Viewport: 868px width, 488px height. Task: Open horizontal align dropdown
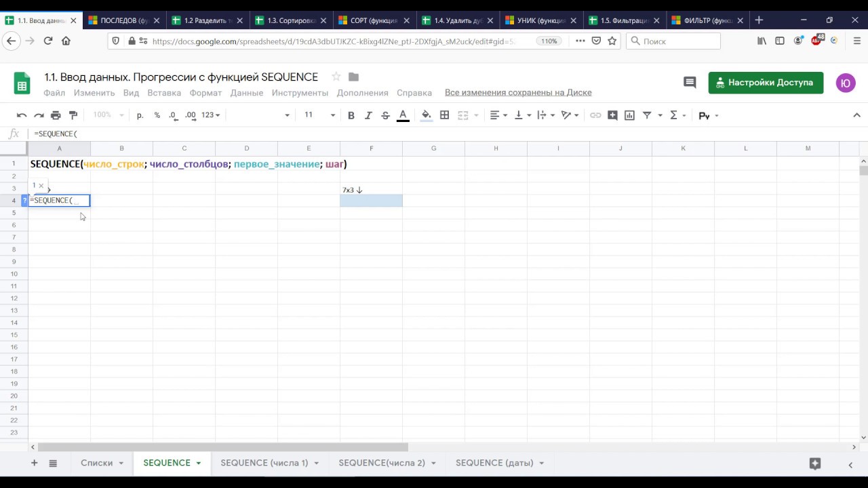click(498, 115)
